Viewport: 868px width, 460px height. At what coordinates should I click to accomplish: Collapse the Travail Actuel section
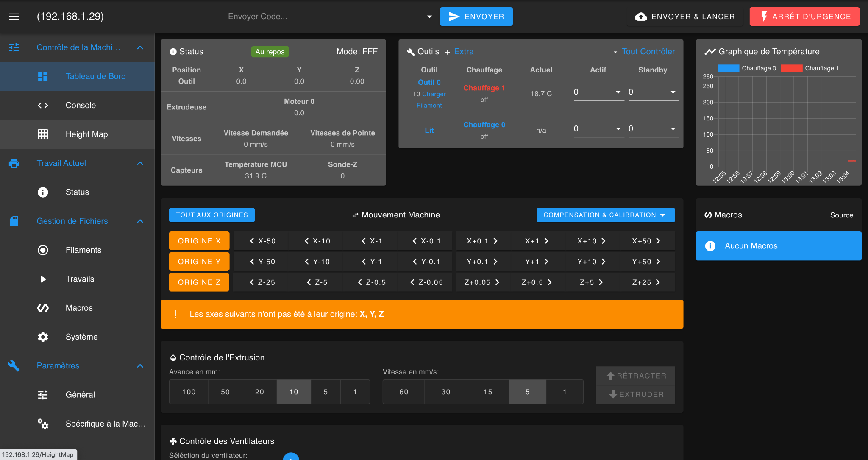coord(140,164)
